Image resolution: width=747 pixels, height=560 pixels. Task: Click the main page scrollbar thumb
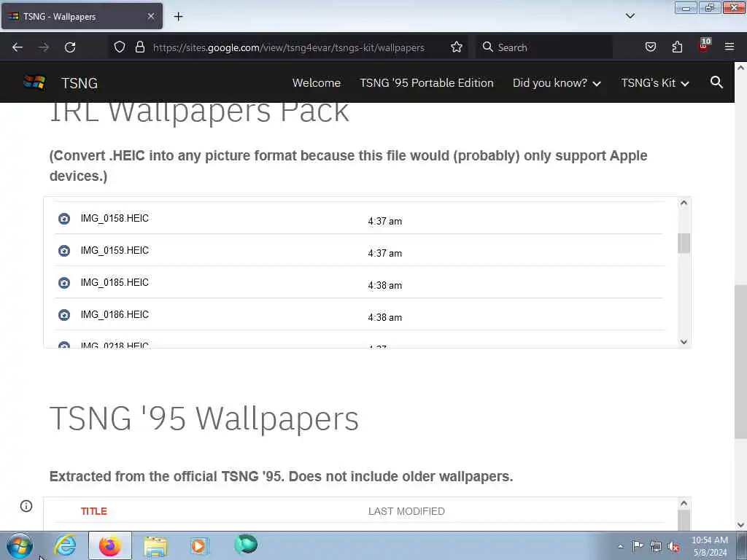click(x=741, y=362)
